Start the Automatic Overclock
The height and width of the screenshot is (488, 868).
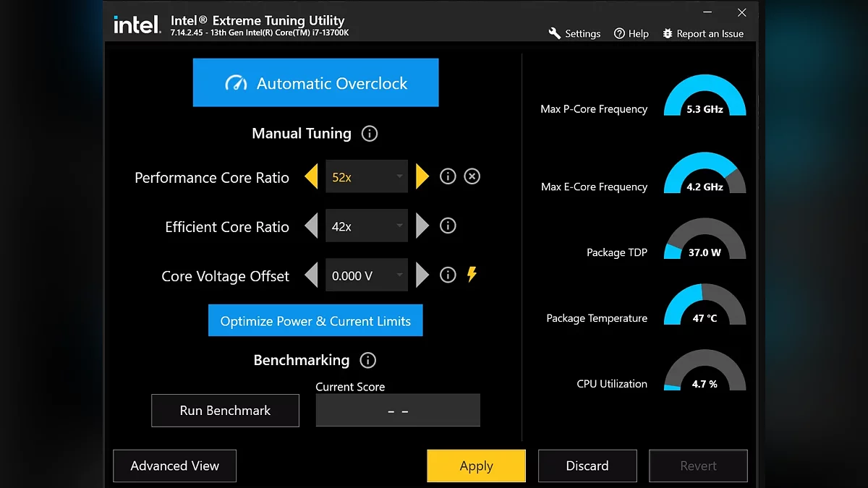pyautogui.click(x=315, y=83)
